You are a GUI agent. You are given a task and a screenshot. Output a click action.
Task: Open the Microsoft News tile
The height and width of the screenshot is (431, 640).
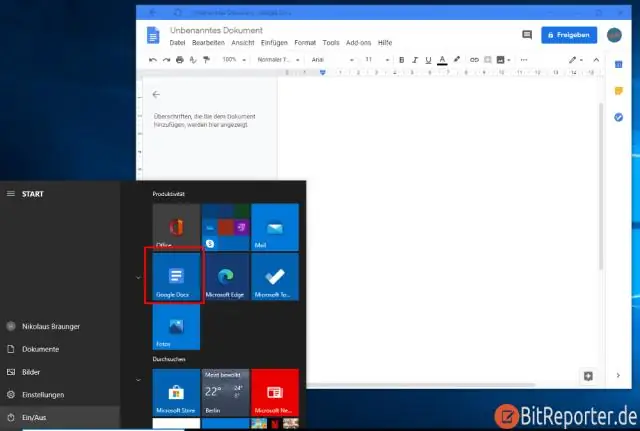[275, 392]
